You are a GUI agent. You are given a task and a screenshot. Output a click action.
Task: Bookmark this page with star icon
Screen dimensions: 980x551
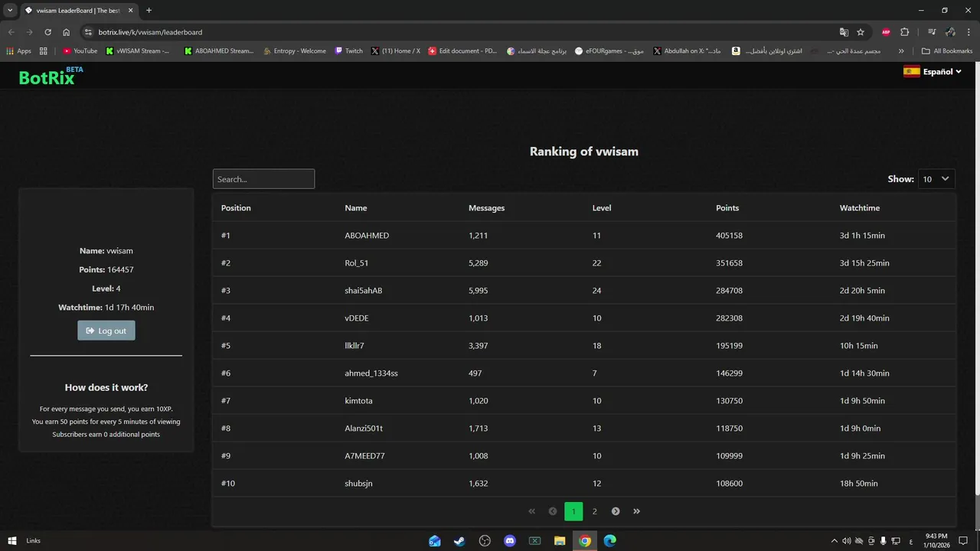[x=861, y=32]
